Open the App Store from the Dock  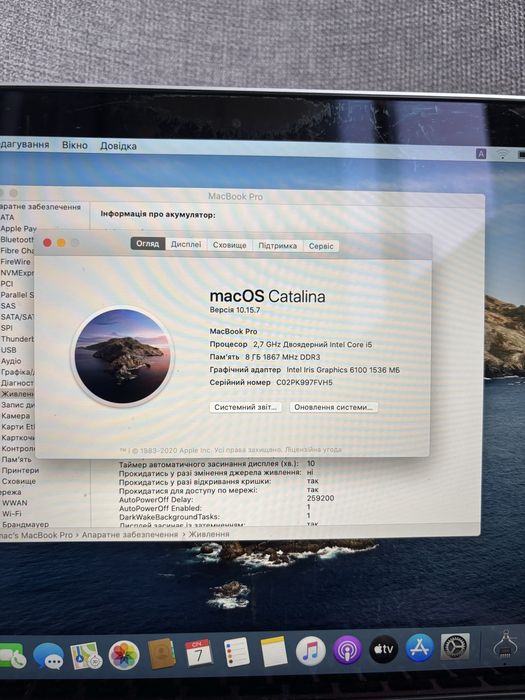tap(420, 647)
